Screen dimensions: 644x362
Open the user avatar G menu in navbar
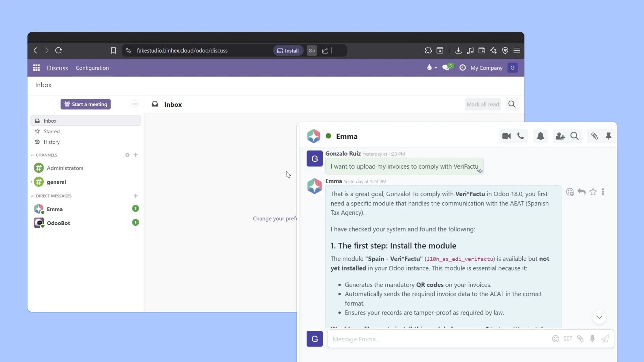(x=512, y=68)
